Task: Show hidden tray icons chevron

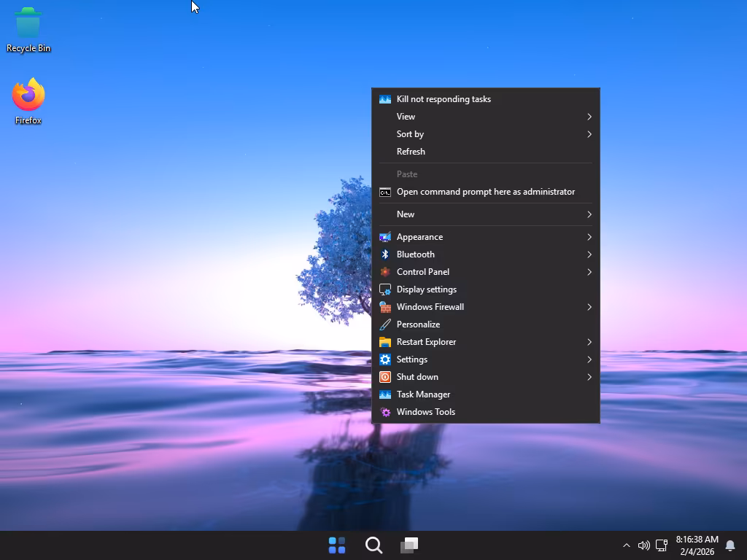Action: pos(626,545)
